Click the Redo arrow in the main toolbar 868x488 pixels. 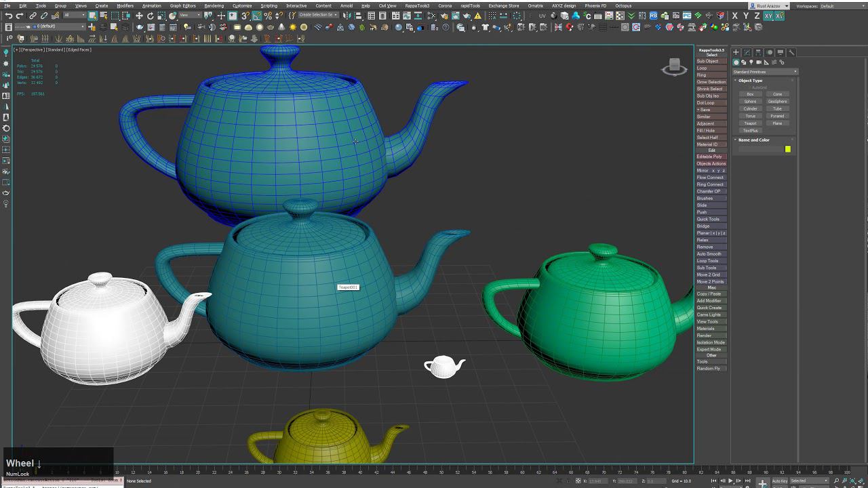pyautogui.click(x=20, y=16)
